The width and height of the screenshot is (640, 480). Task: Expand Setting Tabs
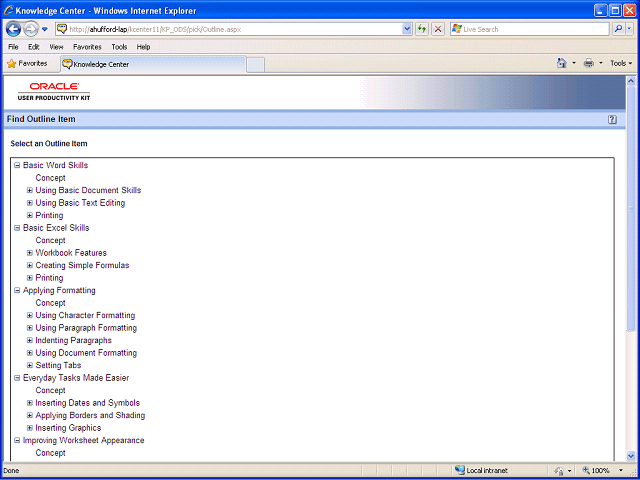pyautogui.click(x=29, y=365)
